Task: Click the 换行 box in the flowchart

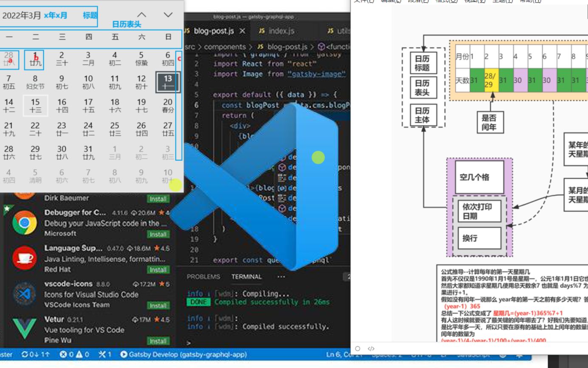Action: pyautogui.click(x=480, y=238)
